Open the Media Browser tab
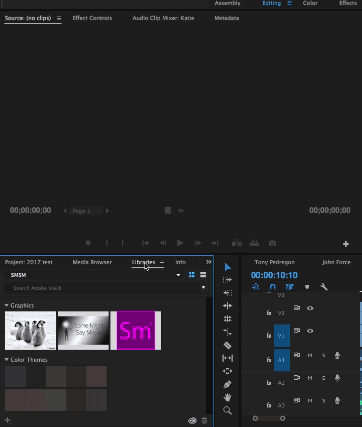 click(x=92, y=262)
